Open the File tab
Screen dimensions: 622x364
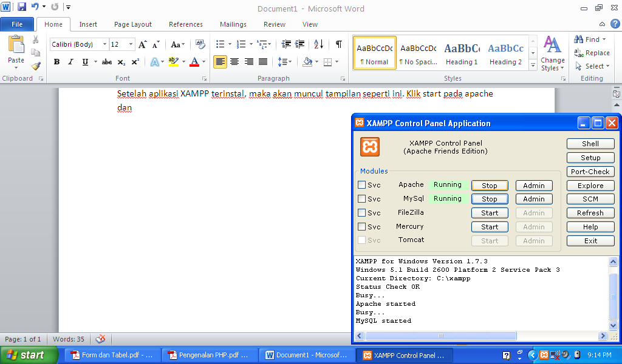[x=17, y=24]
